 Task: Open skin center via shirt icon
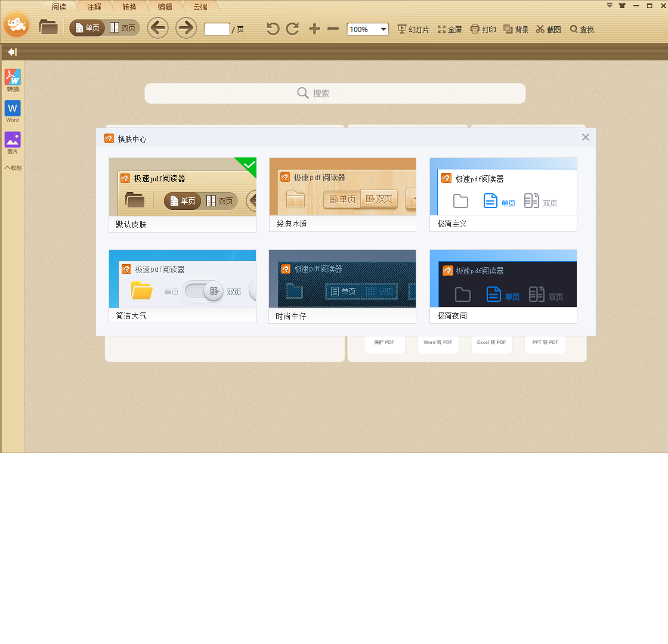point(623,5)
